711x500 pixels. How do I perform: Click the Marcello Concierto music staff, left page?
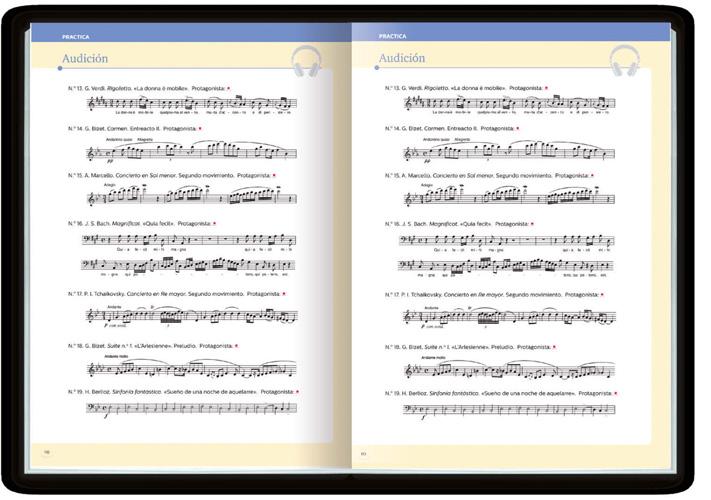tap(192, 195)
